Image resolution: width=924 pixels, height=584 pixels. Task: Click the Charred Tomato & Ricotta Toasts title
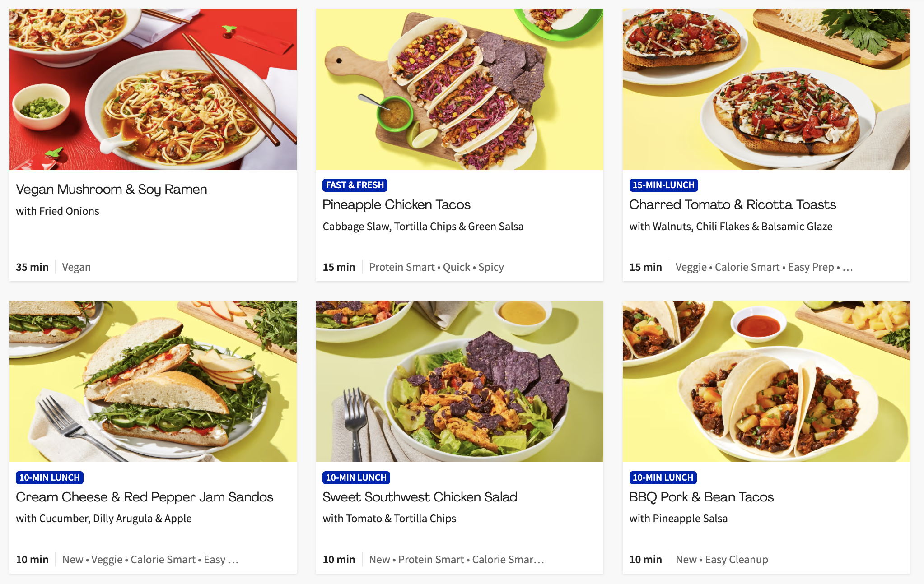733,204
